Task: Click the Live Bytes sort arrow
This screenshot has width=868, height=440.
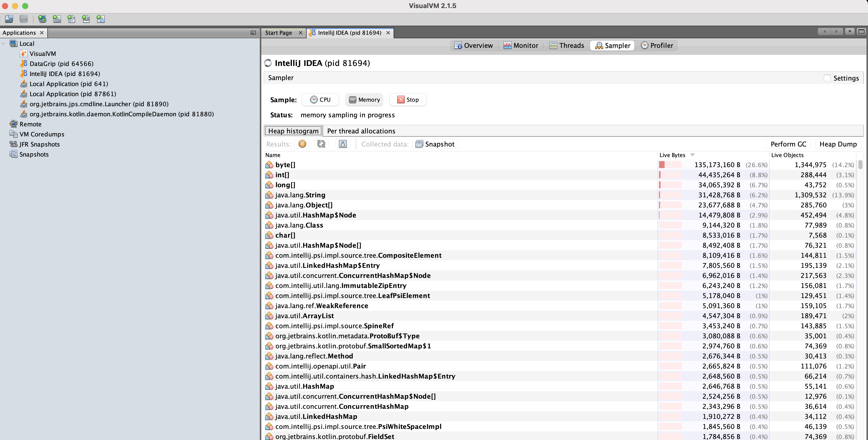Action: (x=693, y=155)
